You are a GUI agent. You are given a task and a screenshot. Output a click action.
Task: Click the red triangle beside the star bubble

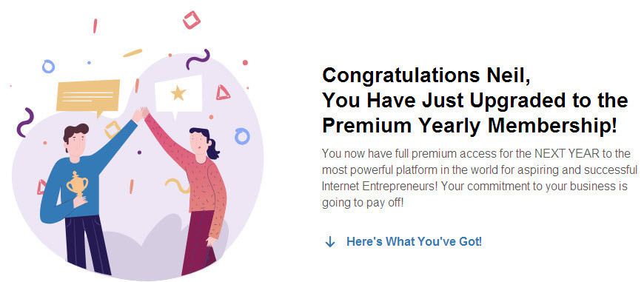[x=223, y=93]
